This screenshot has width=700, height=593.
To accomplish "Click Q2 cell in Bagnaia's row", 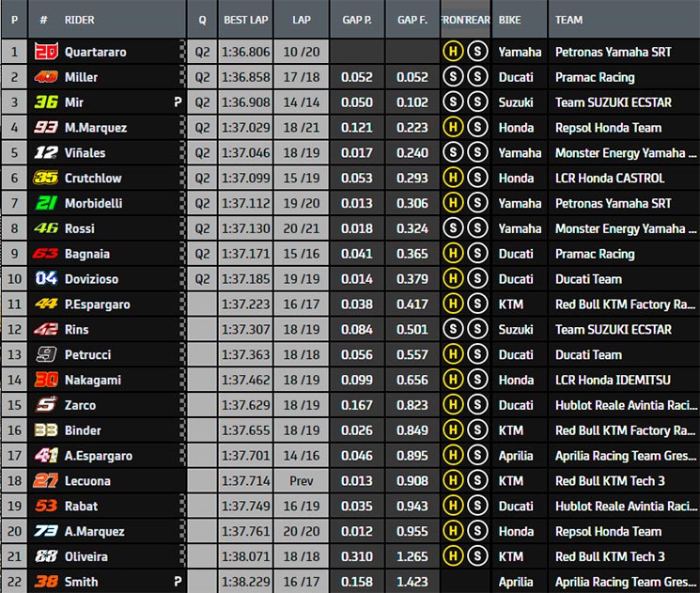I will click(202, 254).
